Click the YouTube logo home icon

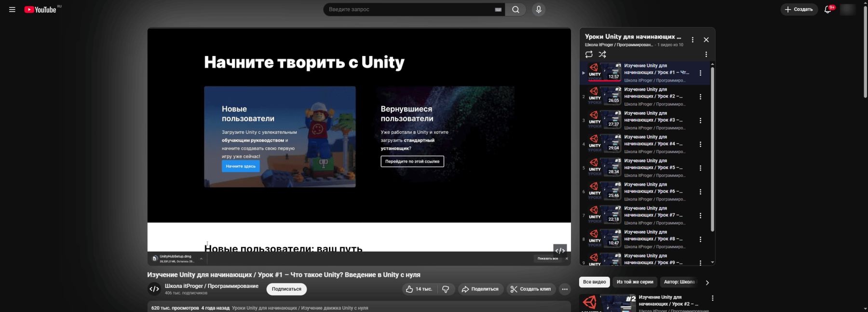point(41,10)
